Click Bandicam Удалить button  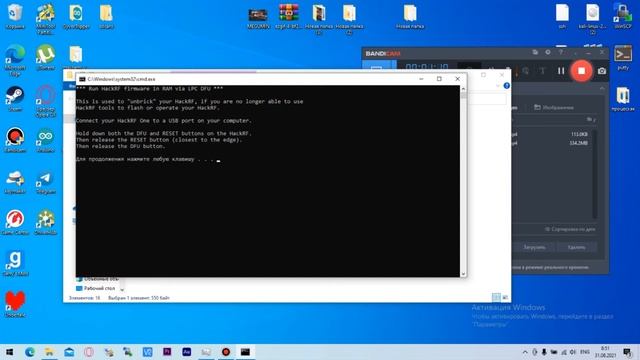point(576,247)
